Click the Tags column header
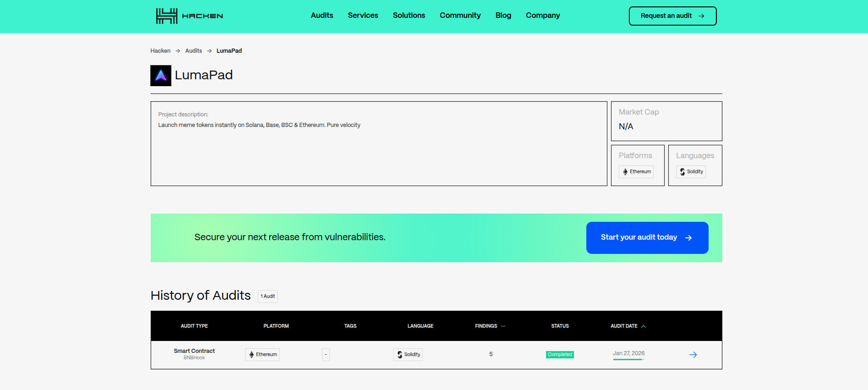 point(350,326)
